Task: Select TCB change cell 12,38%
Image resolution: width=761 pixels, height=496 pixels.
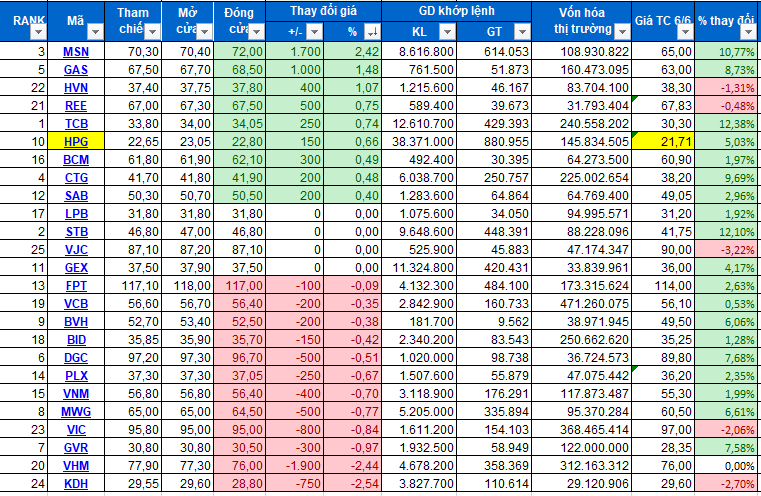Action: point(725,124)
